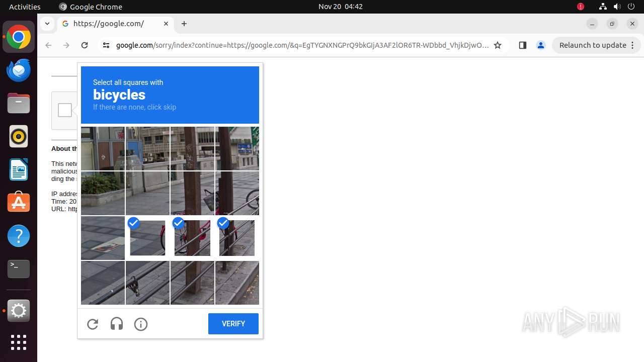This screenshot has width=644, height=362.
Task: Show Applications grid
Action: pos(19,342)
